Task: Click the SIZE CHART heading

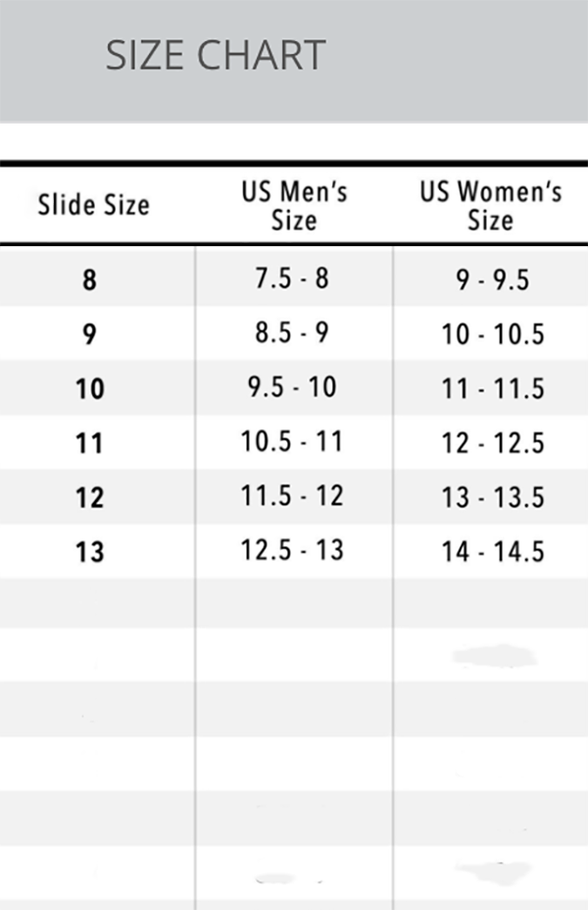Action: click(x=216, y=56)
